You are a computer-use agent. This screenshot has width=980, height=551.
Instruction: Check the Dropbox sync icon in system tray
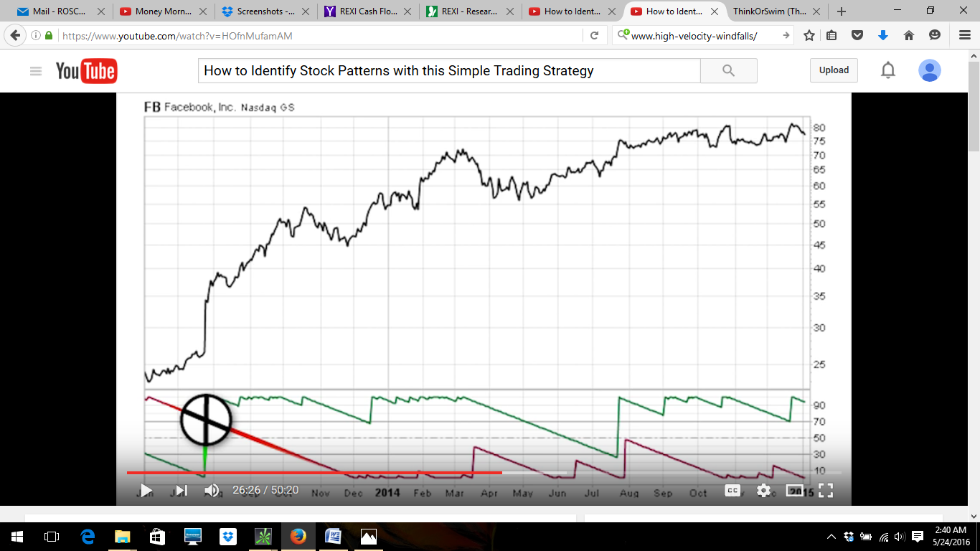click(849, 537)
